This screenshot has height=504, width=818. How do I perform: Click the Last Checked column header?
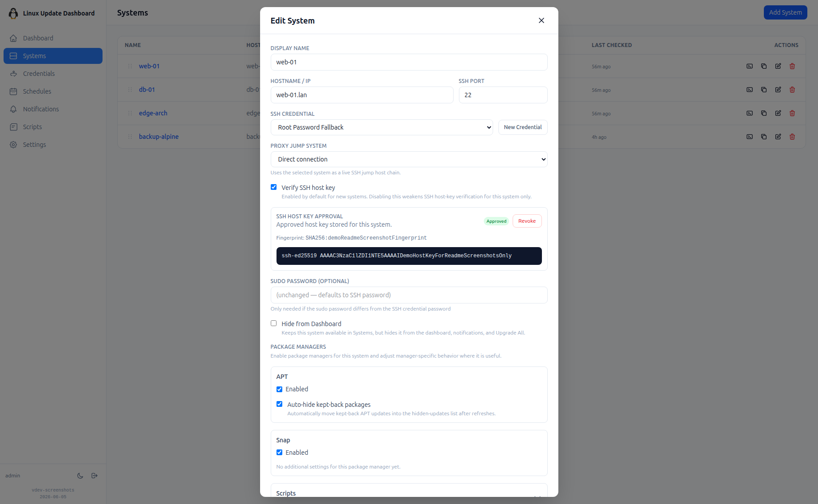click(x=612, y=45)
